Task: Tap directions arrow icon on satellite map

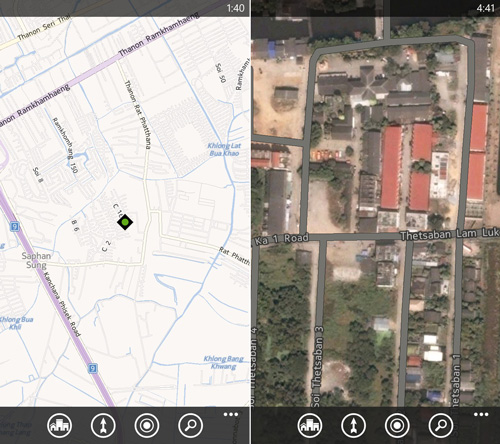Action: 353,425
